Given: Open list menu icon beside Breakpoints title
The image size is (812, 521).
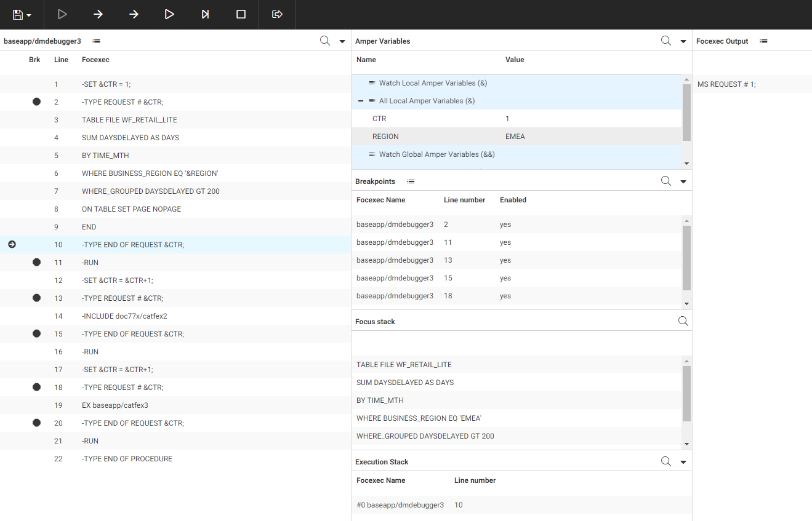Looking at the screenshot, I should 411,181.
